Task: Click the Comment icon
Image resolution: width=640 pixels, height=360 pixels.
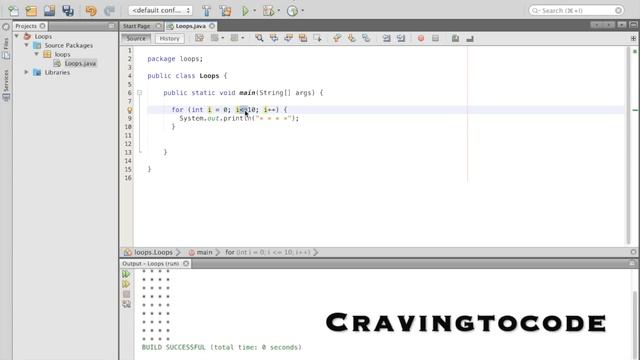Action: [x=455, y=38]
